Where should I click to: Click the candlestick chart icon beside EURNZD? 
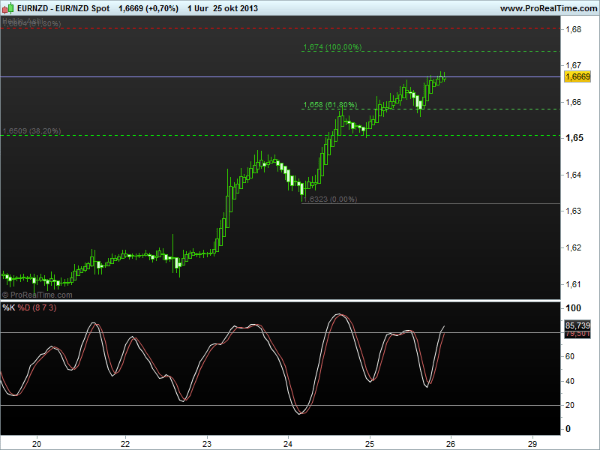click(x=8, y=8)
